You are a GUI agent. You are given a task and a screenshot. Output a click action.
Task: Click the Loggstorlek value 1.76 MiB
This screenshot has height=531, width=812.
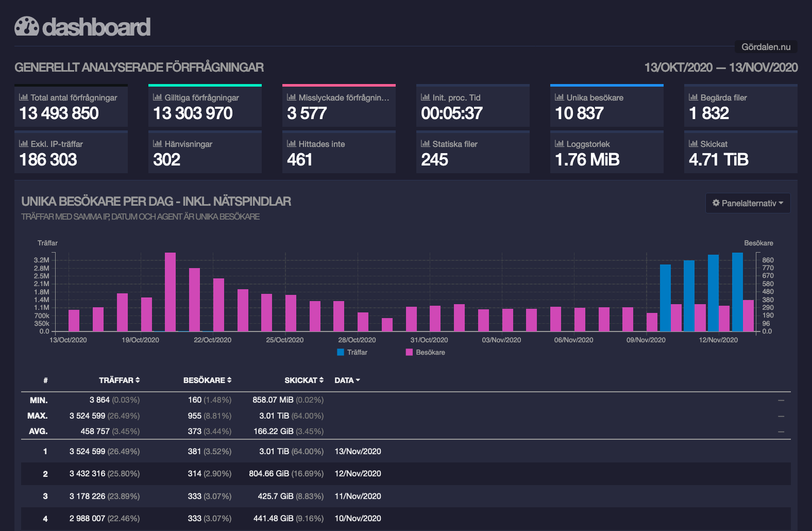587,159
